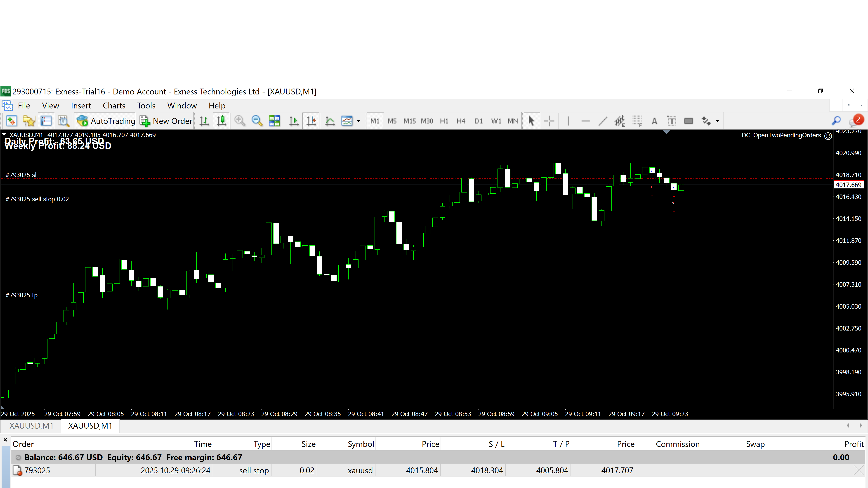Insert text label tool
This screenshot has height=488, width=868.
(x=672, y=121)
